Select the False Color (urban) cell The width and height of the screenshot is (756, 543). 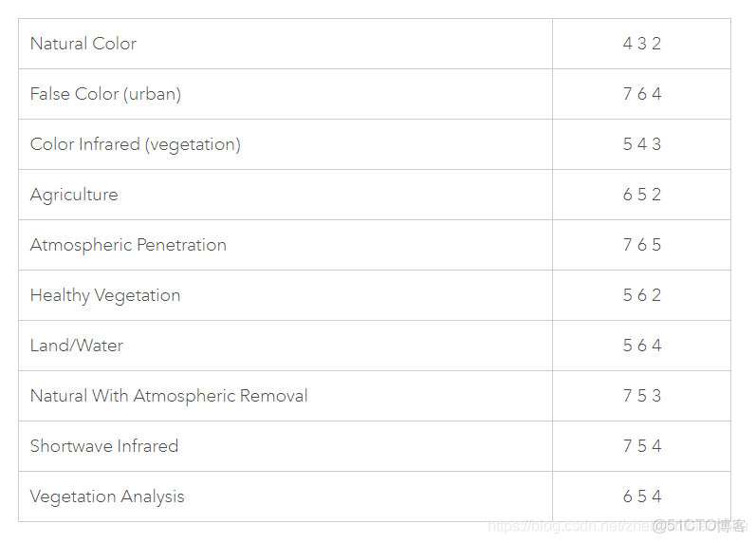click(x=105, y=94)
